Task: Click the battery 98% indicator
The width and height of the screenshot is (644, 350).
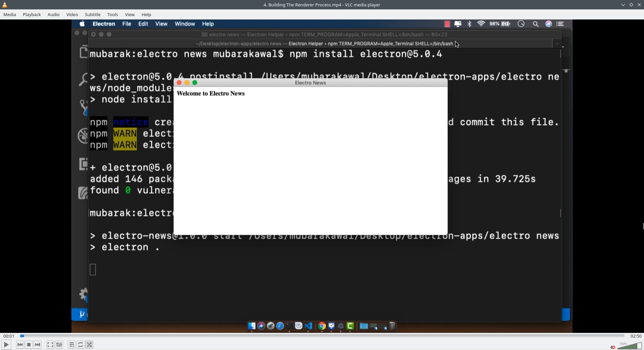Action: click(500, 24)
